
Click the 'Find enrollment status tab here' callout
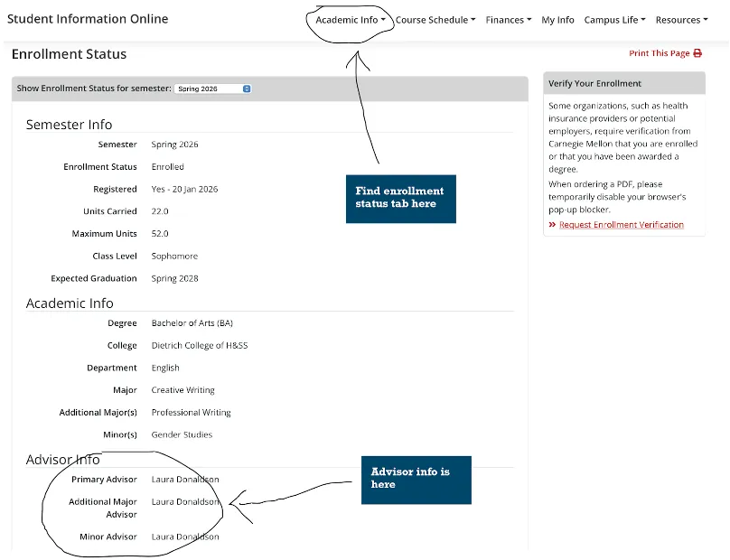(400, 198)
